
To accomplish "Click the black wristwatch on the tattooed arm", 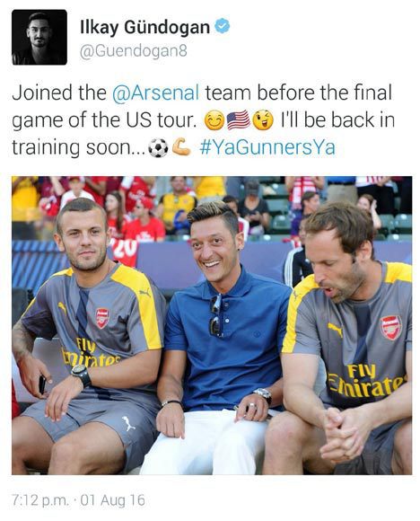I will tap(81, 375).
